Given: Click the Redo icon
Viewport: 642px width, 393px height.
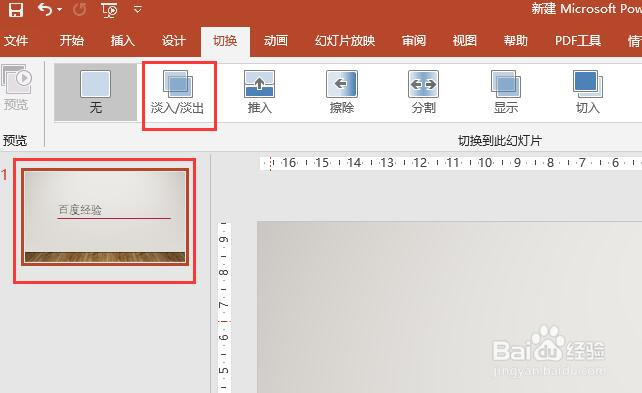Looking at the screenshot, I should (79, 9).
